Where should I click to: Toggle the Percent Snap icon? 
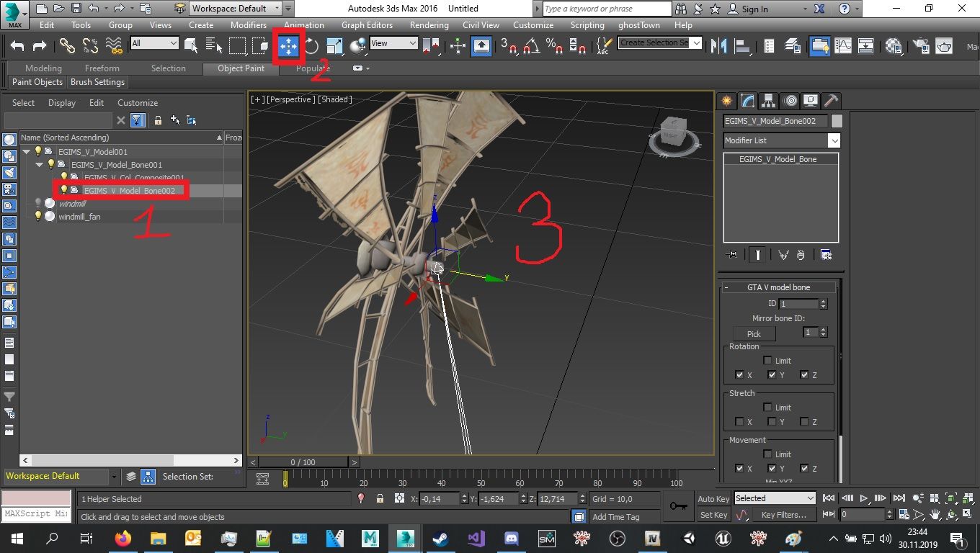(554, 46)
